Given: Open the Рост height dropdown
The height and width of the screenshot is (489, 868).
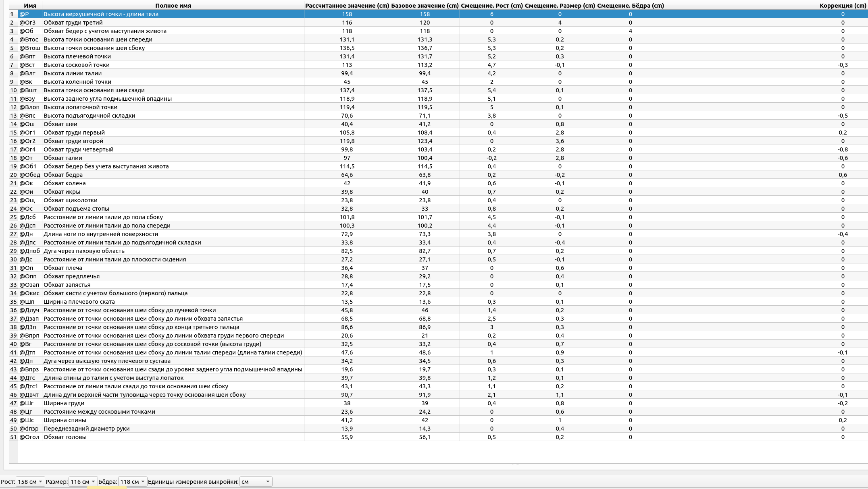Looking at the screenshot, I should (29, 482).
